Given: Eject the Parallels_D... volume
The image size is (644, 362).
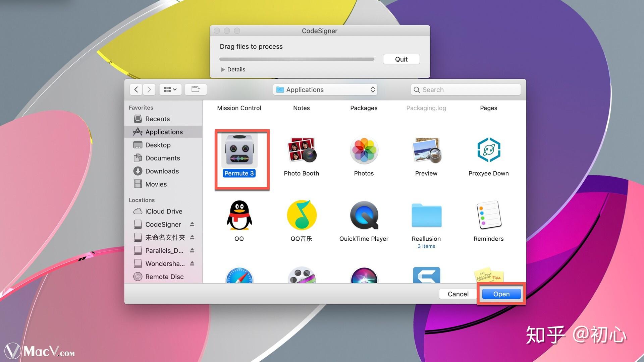Looking at the screenshot, I should (192, 250).
